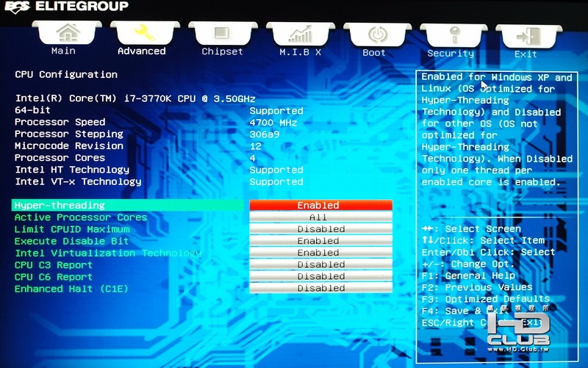Select the Hyper-threading setting row

tap(127, 206)
